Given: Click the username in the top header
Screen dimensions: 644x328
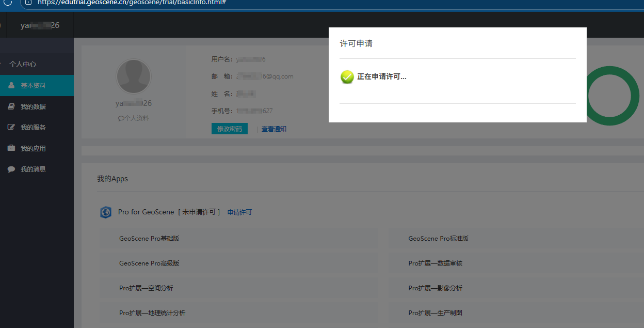Looking at the screenshot, I should coord(40,25).
